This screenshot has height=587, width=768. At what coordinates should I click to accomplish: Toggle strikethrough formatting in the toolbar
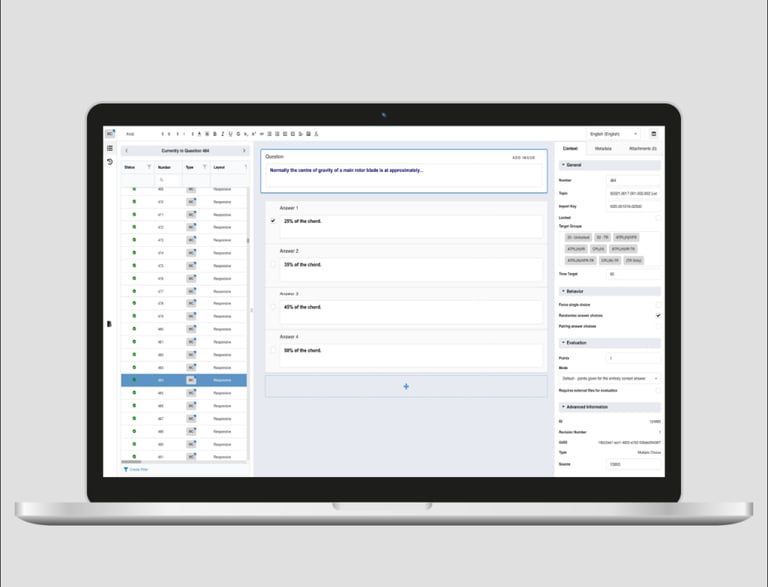pos(238,134)
